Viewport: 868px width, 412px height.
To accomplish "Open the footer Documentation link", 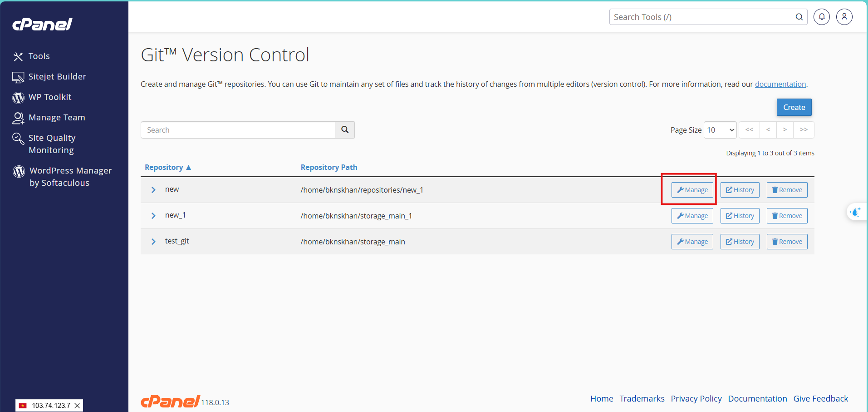I will (757, 398).
